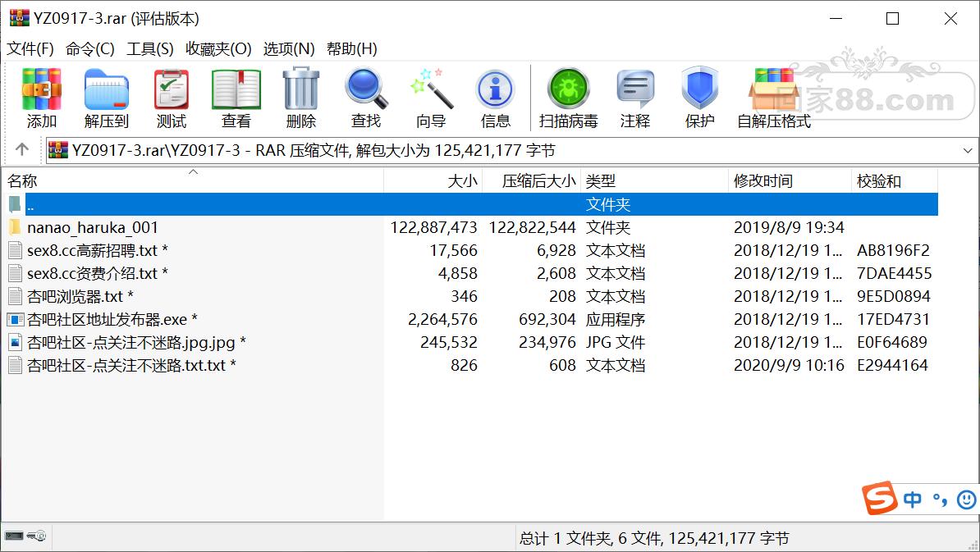Click the Sogou input method S icon

[x=879, y=498]
